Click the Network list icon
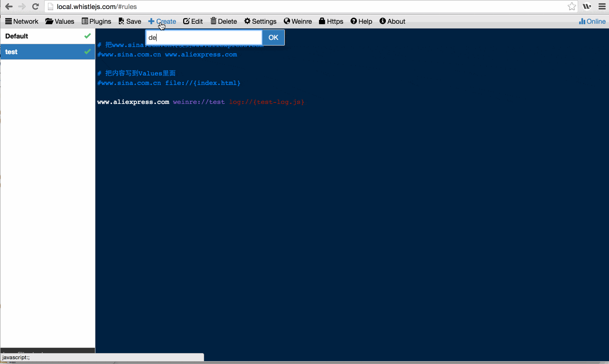Image resolution: width=609 pixels, height=364 pixels. click(x=9, y=21)
